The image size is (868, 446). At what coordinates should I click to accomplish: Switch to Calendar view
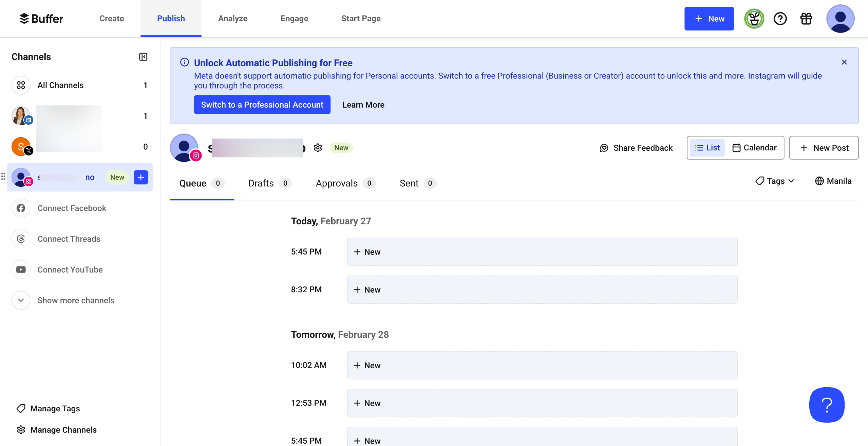(x=755, y=147)
